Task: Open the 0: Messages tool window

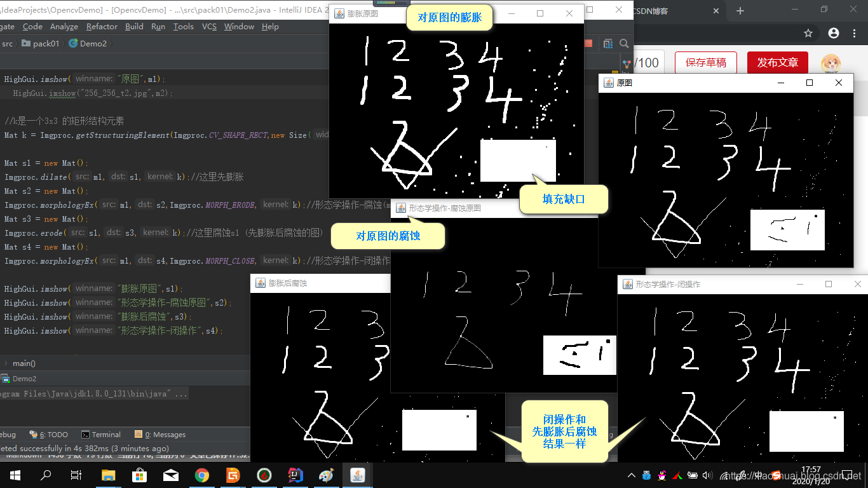Action: pyautogui.click(x=160, y=435)
